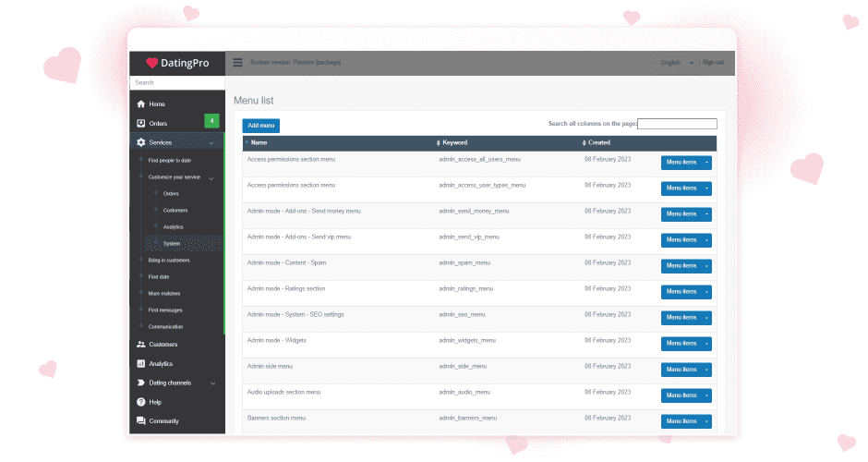Click the Home house icon

click(140, 104)
